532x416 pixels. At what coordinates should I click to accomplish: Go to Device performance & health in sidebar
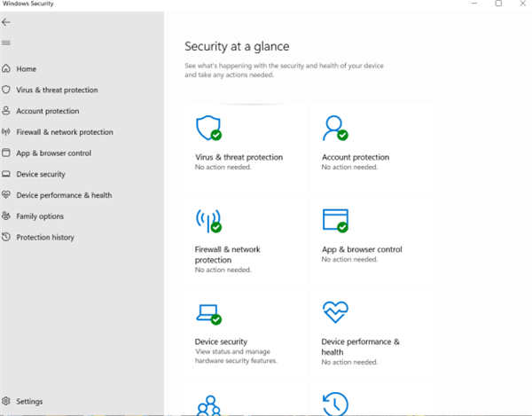[x=63, y=195]
